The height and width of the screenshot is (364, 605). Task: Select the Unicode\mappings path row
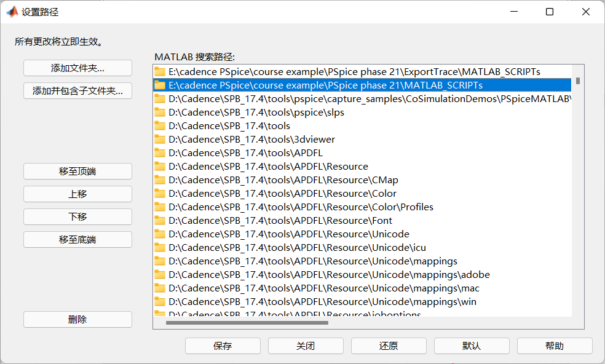tap(362, 261)
